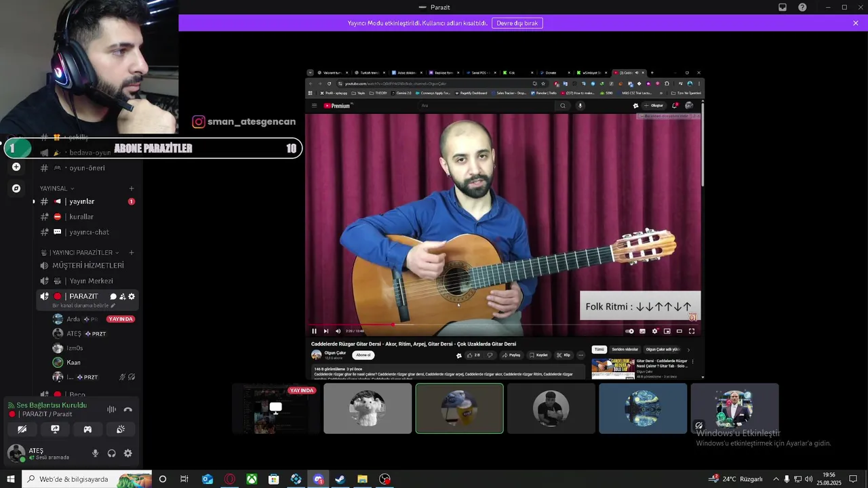
Task: Select participant tile with white plush avatar
Action: tap(368, 409)
